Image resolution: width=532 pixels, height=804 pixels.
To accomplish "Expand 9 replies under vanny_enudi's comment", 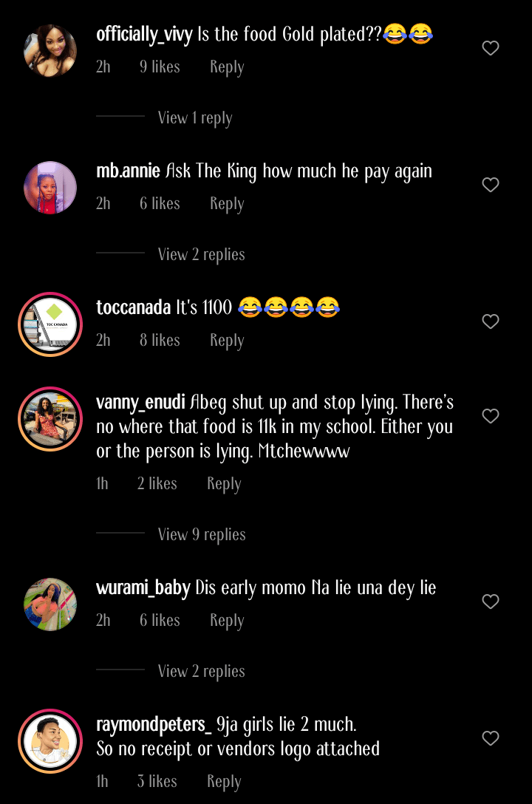I will [202, 535].
